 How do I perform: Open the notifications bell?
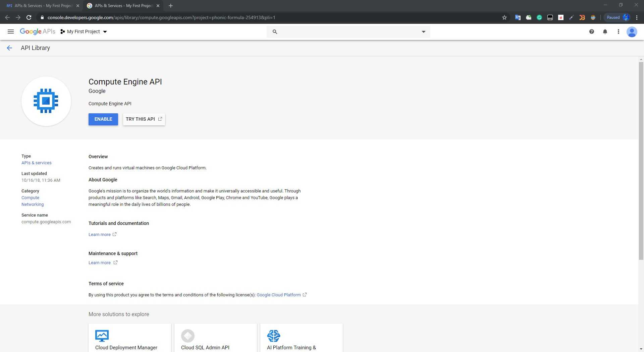pos(605,32)
